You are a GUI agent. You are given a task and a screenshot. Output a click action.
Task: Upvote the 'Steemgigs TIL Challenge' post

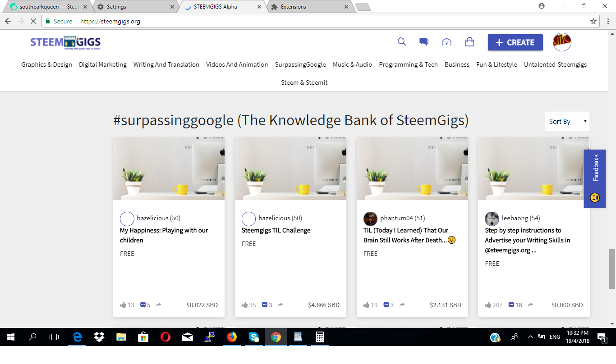[x=245, y=305]
